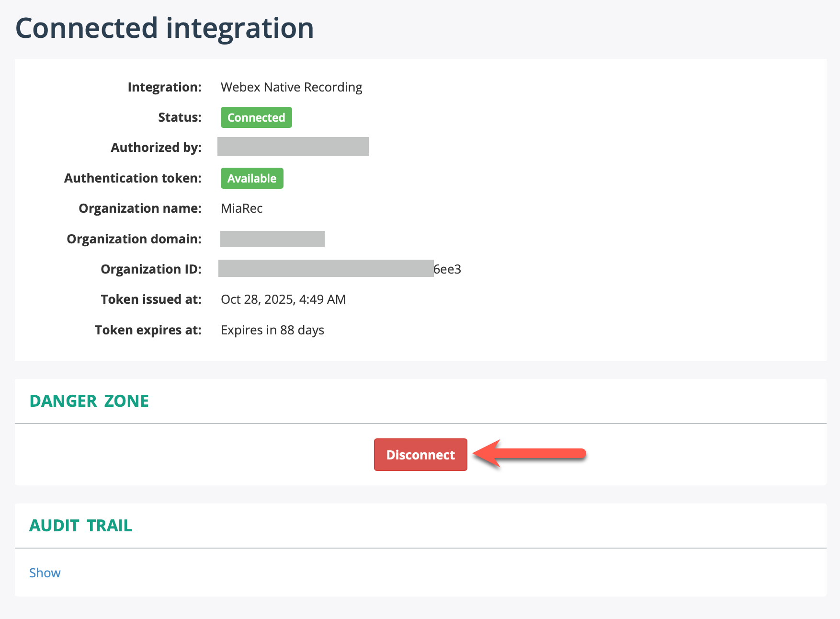Click the Token expires at label
Viewport: 840px width, 619px height.
pyautogui.click(x=148, y=330)
